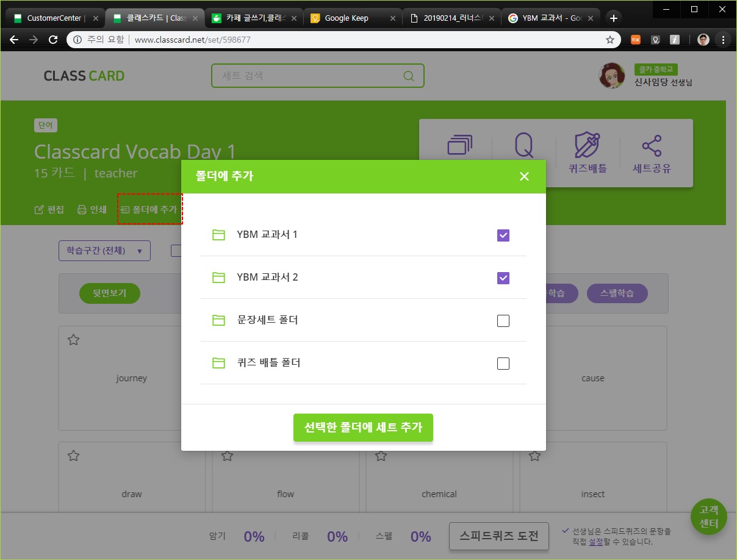Click the search magnifier icon
Screen dimensions: 737x560
pyautogui.click(x=409, y=76)
